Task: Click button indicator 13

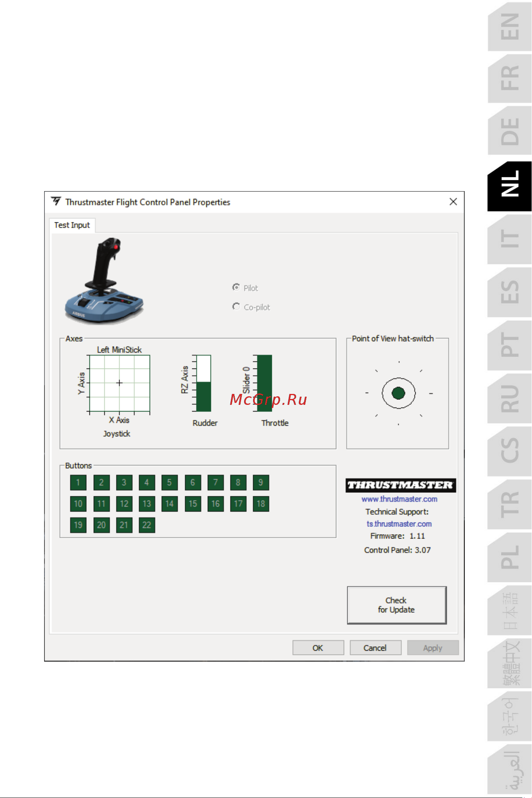Action: click(x=146, y=504)
